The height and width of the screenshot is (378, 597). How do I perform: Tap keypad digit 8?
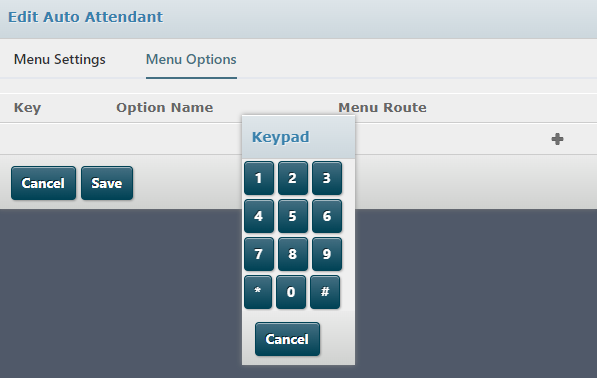click(x=293, y=254)
